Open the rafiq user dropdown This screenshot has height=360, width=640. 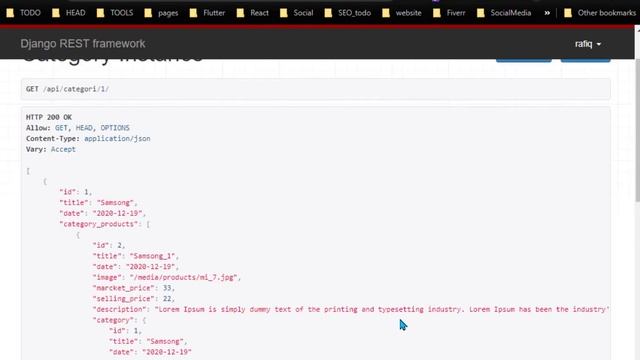pyautogui.click(x=588, y=44)
